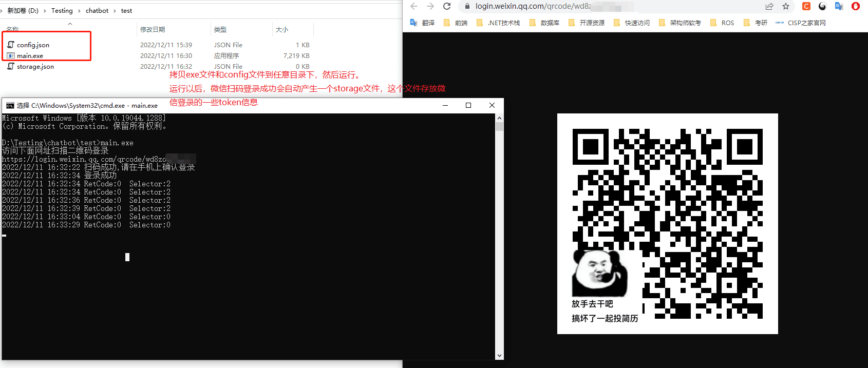Click cmd scrollbar up arrow

click(500, 118)
